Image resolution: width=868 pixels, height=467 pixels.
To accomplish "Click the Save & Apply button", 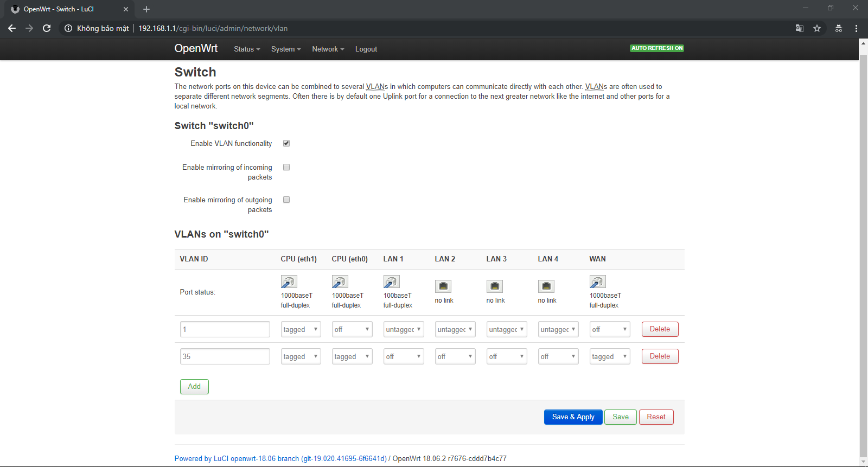I will pos(573,417).
